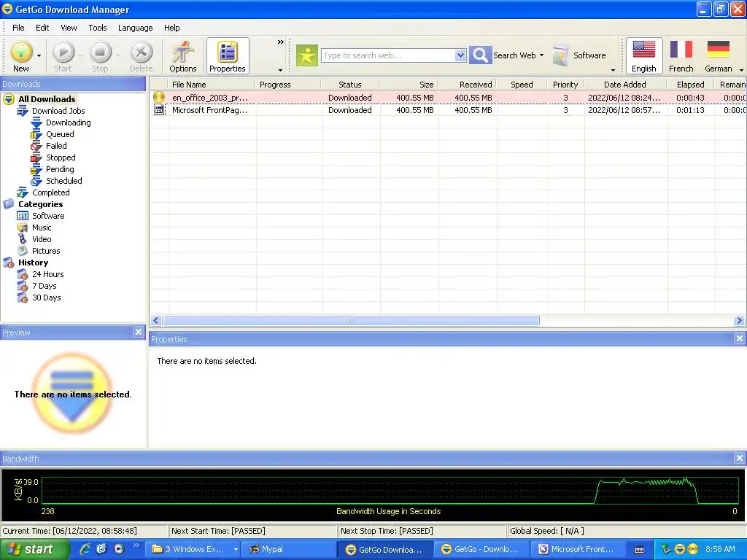Click the Stopped filter icon
The width and height of the screenshot is (747, 560).
coord(36,157)
